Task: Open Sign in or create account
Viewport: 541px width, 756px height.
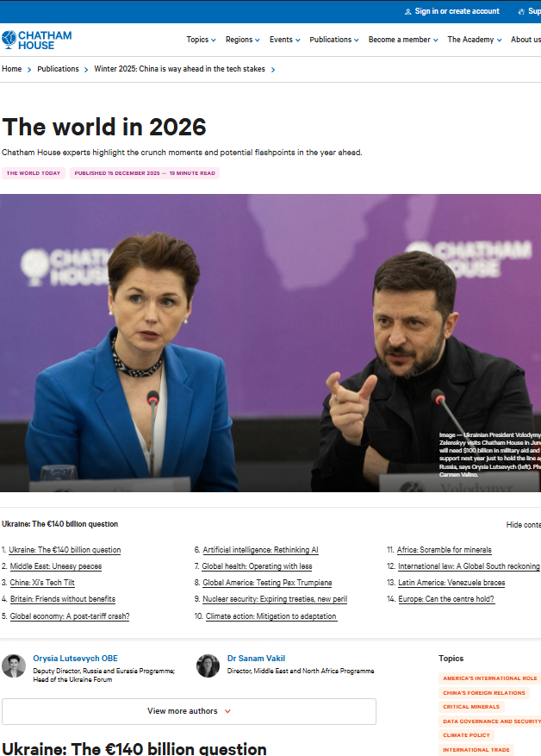Action: coord(457,11)
